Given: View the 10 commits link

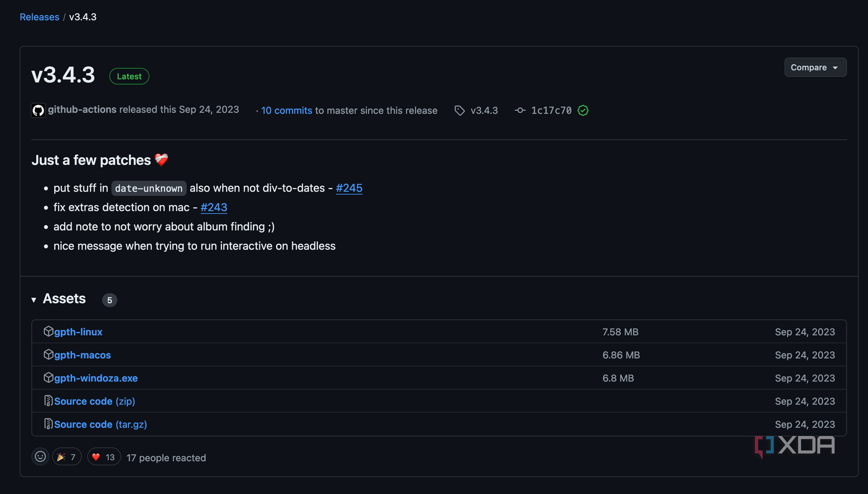Looking at the screenshot, I should click(287, 110).
